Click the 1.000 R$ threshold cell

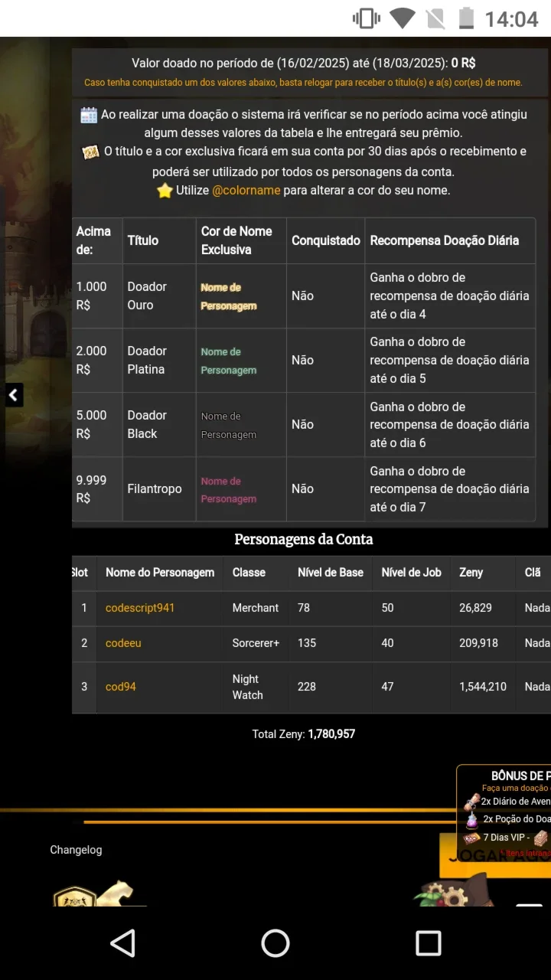tap(97, 296)
